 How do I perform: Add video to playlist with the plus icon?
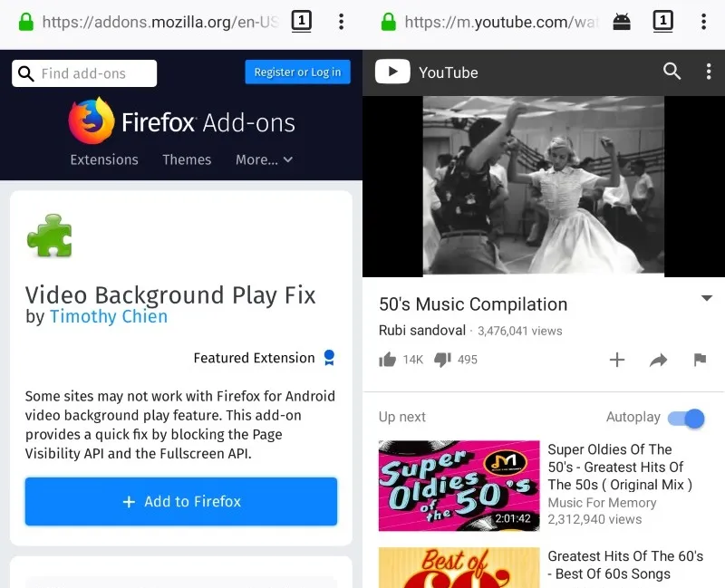(x=617, y=360)
